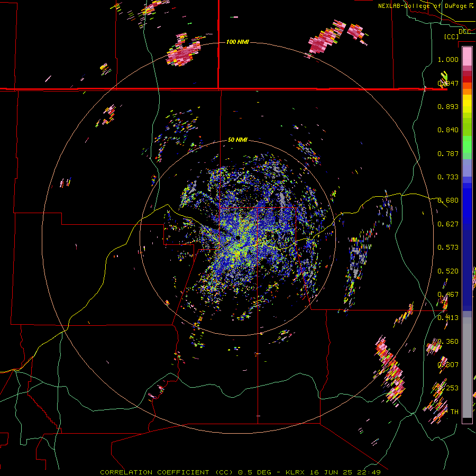The height and width of the screenshot is (476, 476).
Task: Select the 0.733 scale label
Action: (448, 177)
